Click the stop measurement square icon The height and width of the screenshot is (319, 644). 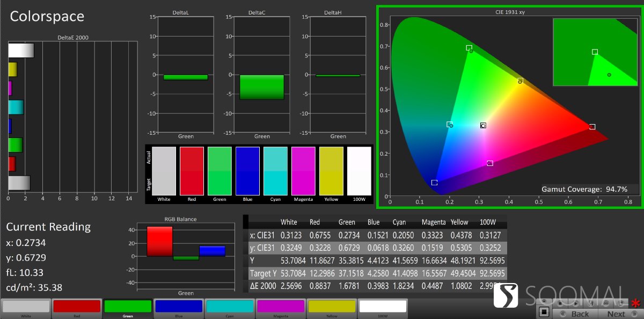(544, 312)
